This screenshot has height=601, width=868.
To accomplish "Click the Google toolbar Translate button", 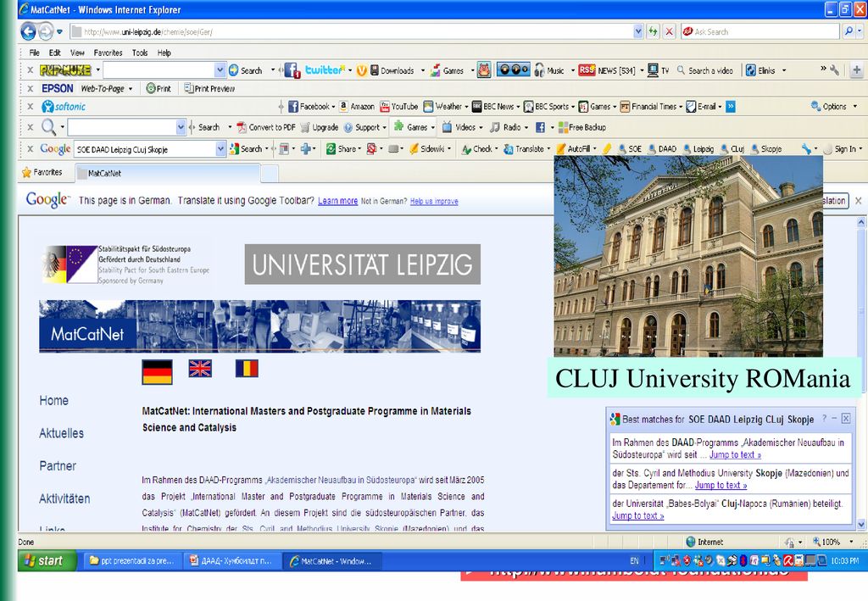I will (x=524, y=149).
